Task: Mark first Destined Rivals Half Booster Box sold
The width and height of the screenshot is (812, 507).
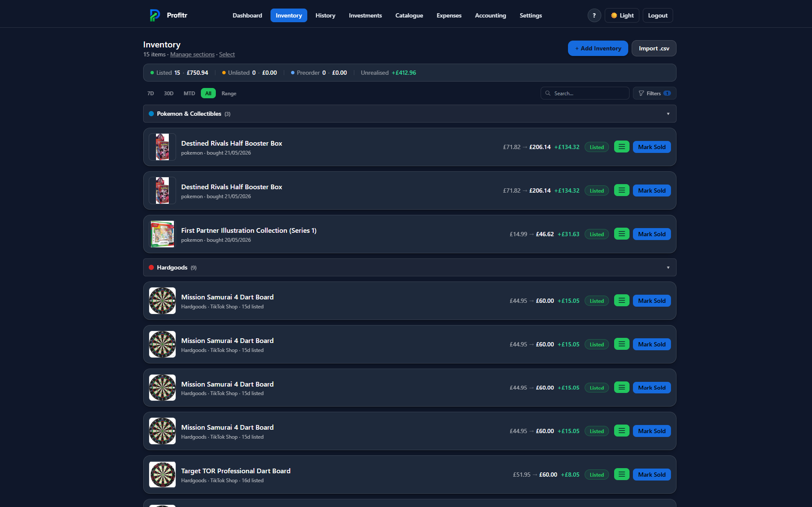Action: (652, 147)
